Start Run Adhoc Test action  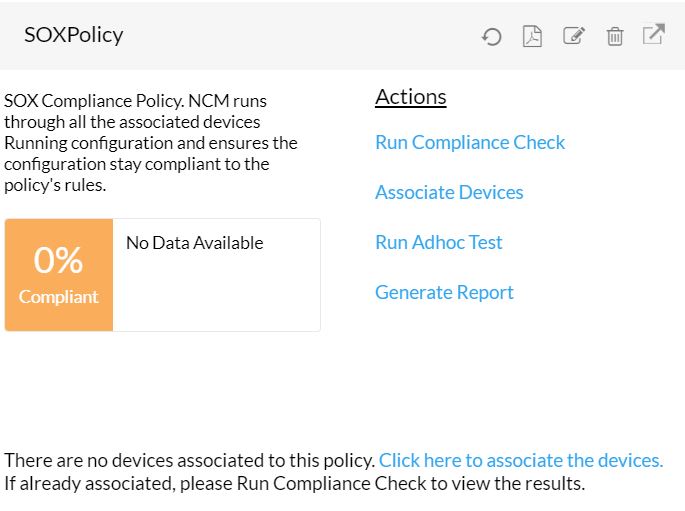[x=439, y=242]
